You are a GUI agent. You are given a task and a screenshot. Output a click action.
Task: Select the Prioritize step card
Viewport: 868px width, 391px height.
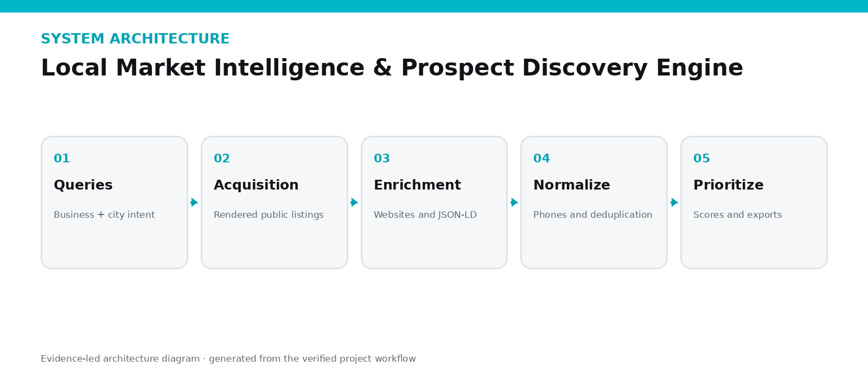pyautogui.click(x=754, y=203)
